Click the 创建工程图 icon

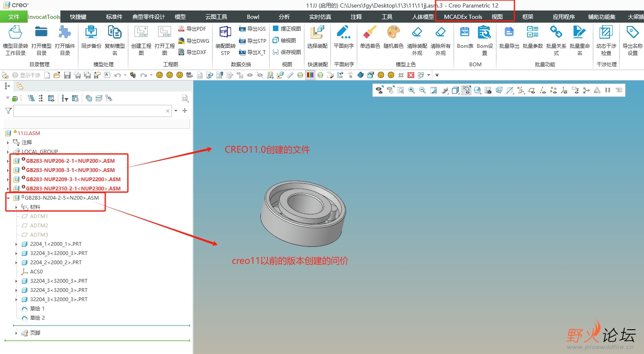(141, 32)
